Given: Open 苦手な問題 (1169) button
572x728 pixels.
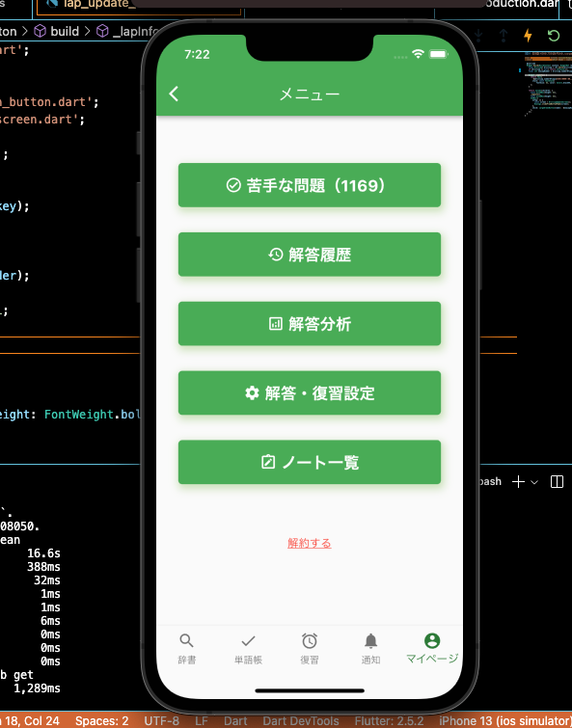Looking at the screenshot, I should coord(310,185).
